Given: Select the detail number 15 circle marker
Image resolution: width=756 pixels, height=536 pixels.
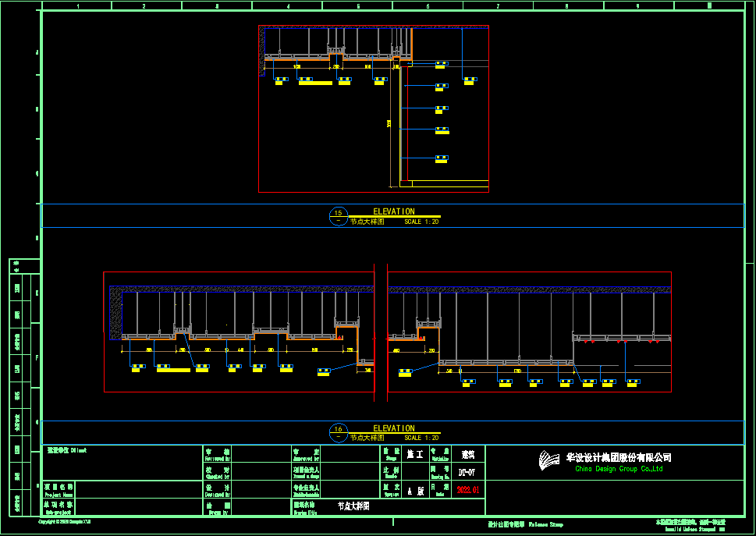Looking at the screenshot, I should [x=339, y=216].
